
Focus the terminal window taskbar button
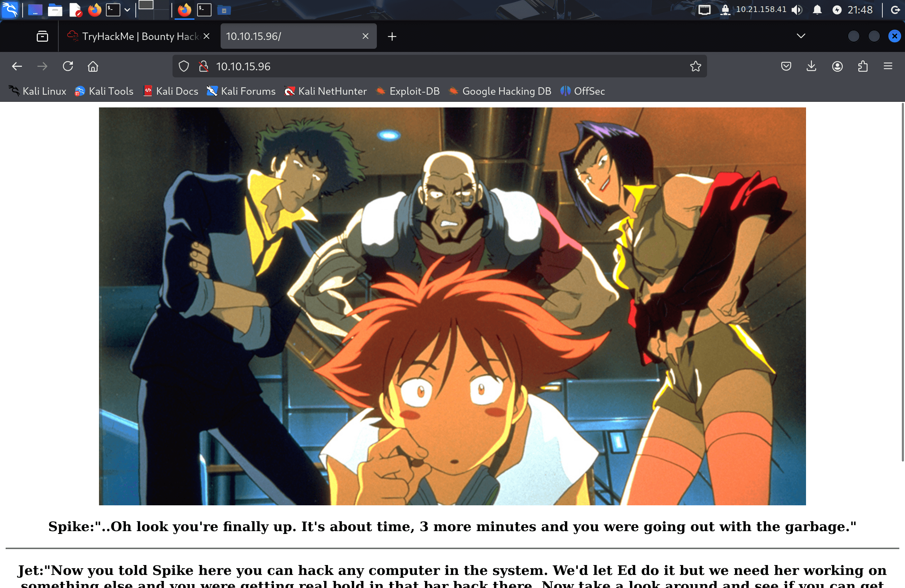click(204, 10)
